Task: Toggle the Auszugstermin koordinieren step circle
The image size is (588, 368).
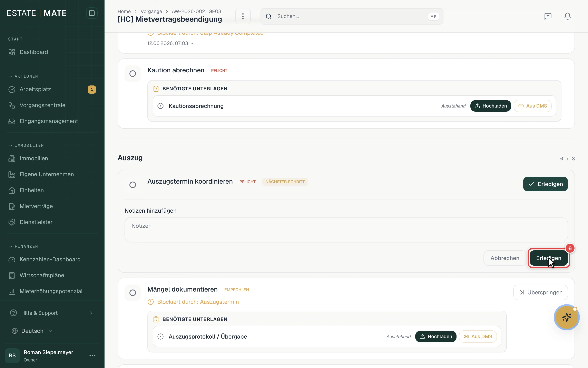Action: [x=133, y=185]
